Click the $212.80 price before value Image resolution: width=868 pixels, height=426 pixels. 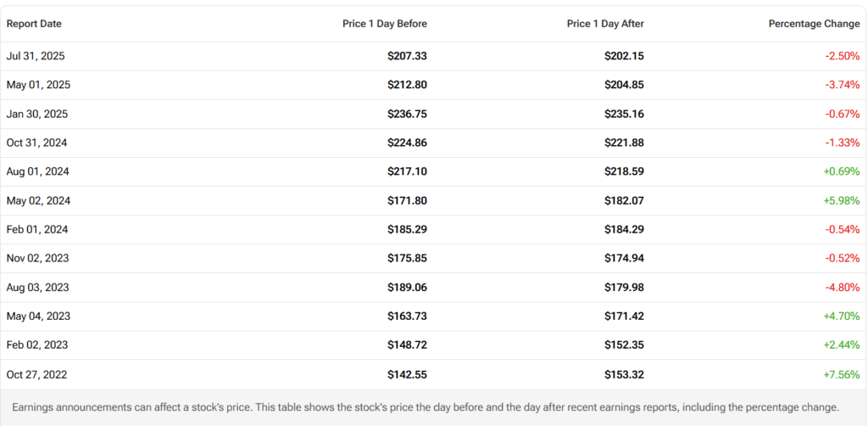[x=407, y=85]
